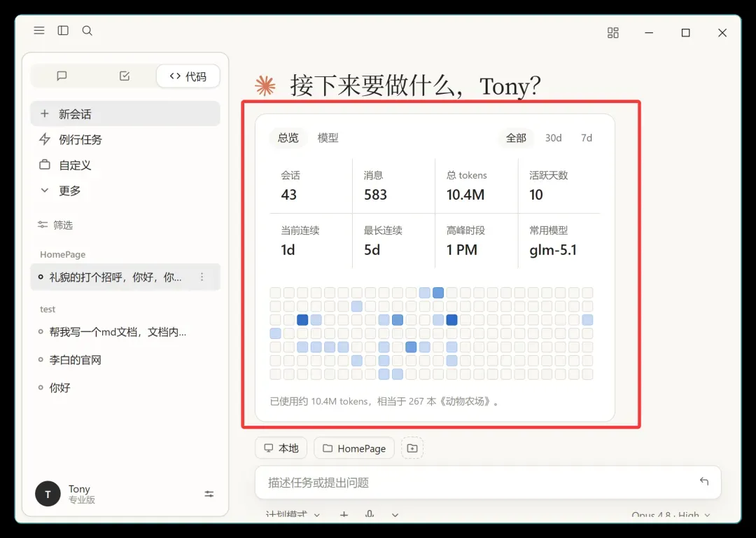Click the HomePage group label in sidebar
This screenshot has height=538, width=756.
point(63,254)
